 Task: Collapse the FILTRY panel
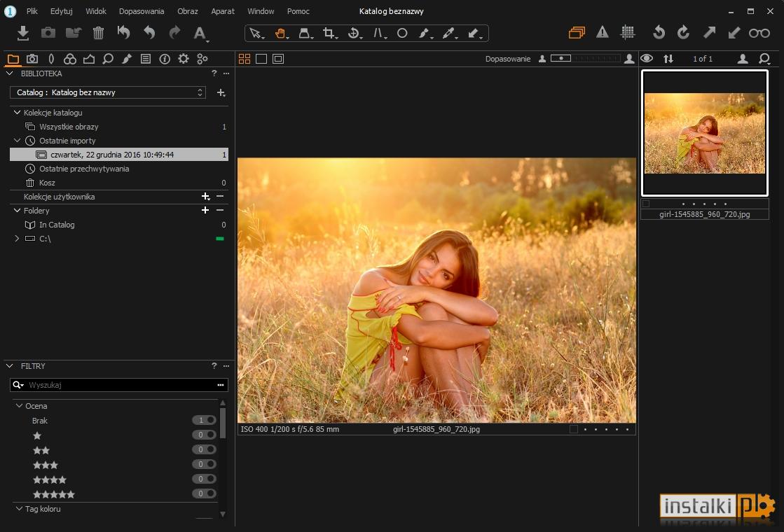9,366
